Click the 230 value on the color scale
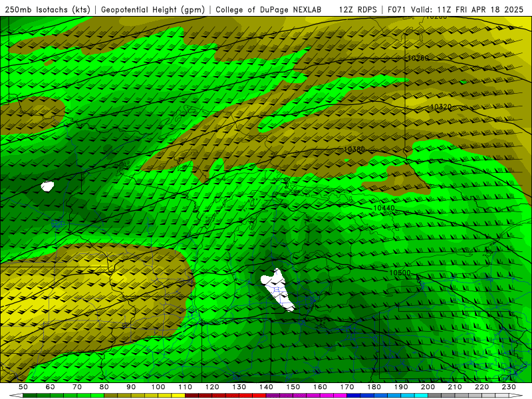This screenshot has width=532, height=399. [x=509, y=387]
